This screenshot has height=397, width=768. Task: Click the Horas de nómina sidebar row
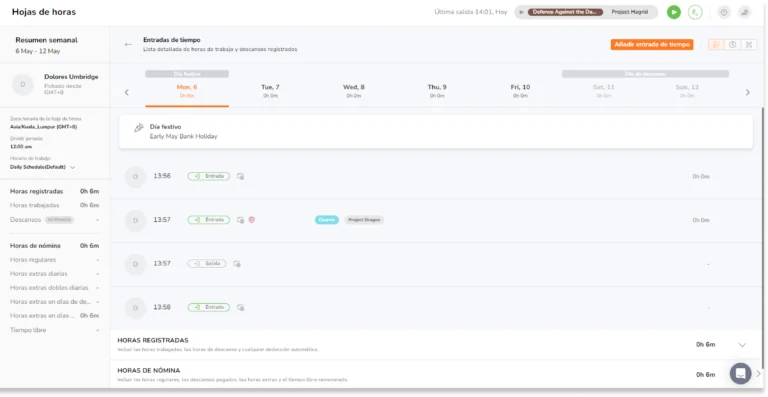[54, 246]
